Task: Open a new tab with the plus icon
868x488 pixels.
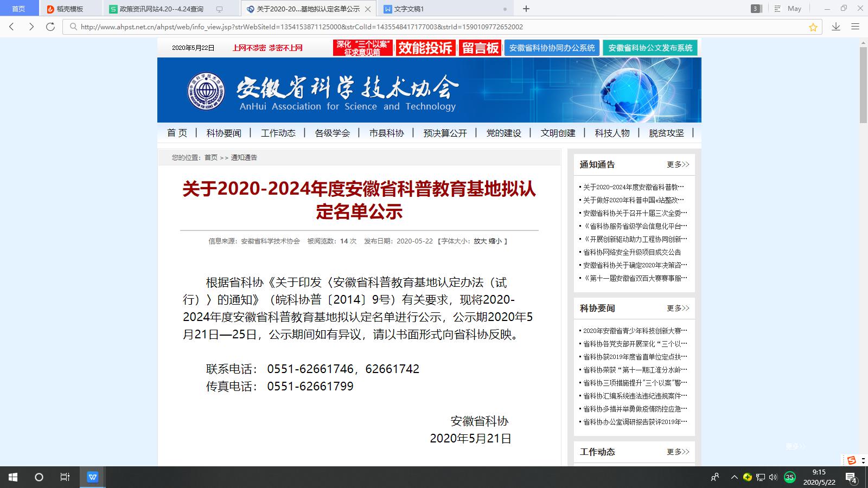Action: [526, 9]
